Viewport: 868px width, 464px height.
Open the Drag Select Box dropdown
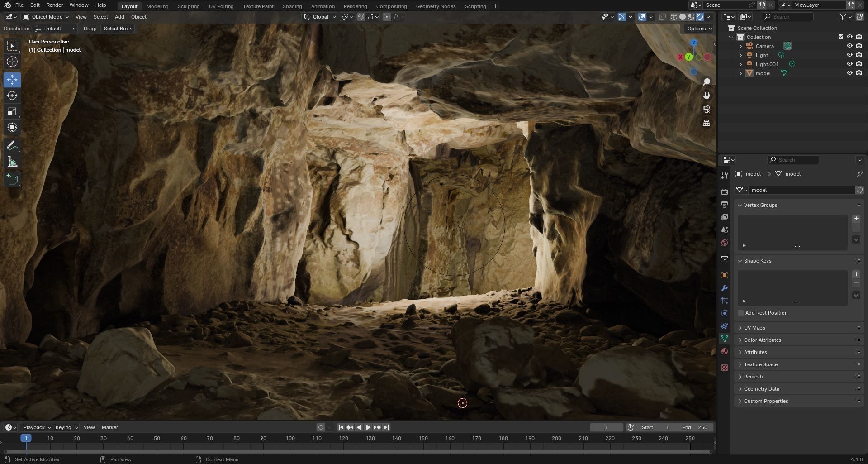click(118, 29)
